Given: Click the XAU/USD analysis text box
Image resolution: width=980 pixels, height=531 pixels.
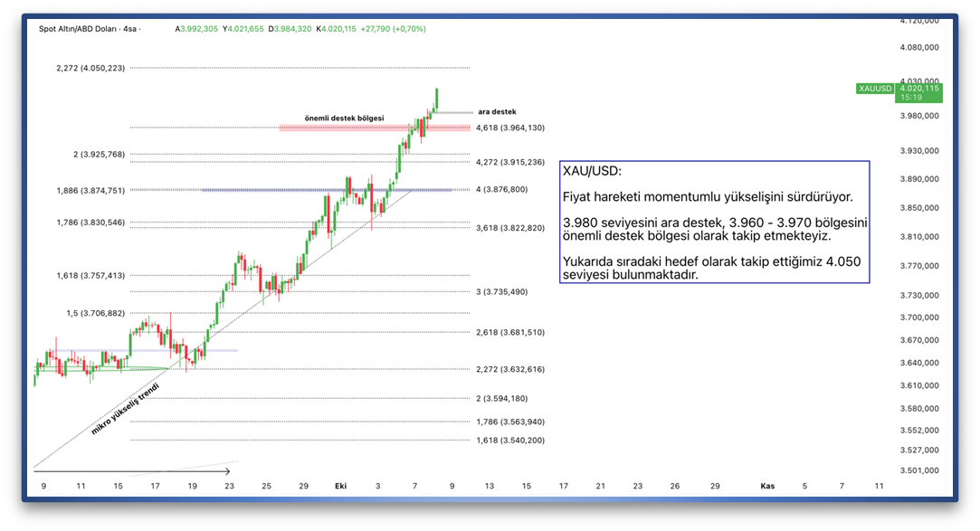Looking at the screenshot, I should (x=714, y=222).
